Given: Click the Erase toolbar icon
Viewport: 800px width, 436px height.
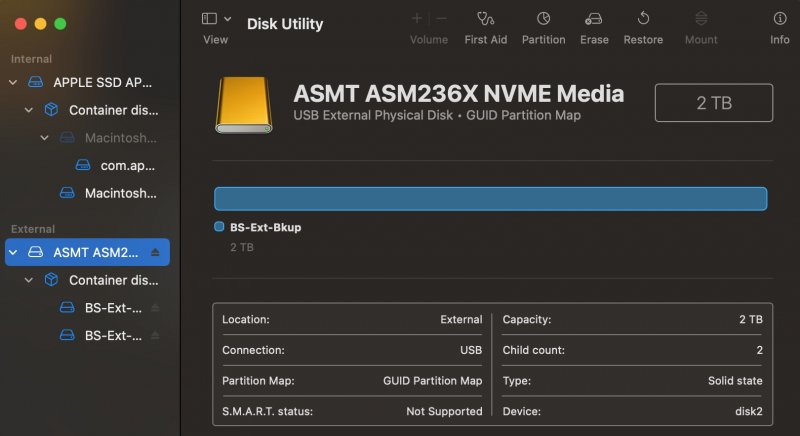Looking at the screenshot, I should click(594, 19).
